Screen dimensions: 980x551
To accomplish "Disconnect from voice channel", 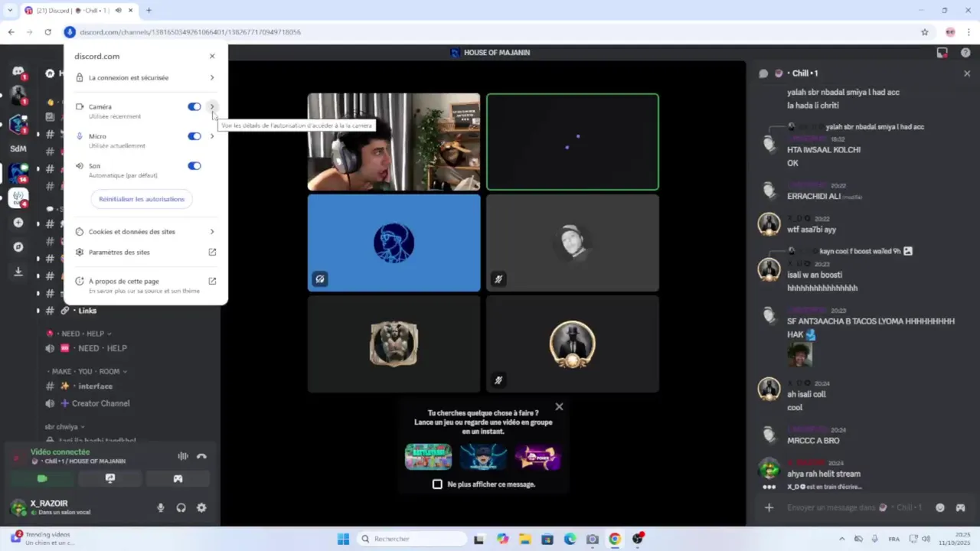I will click(201, 456).
